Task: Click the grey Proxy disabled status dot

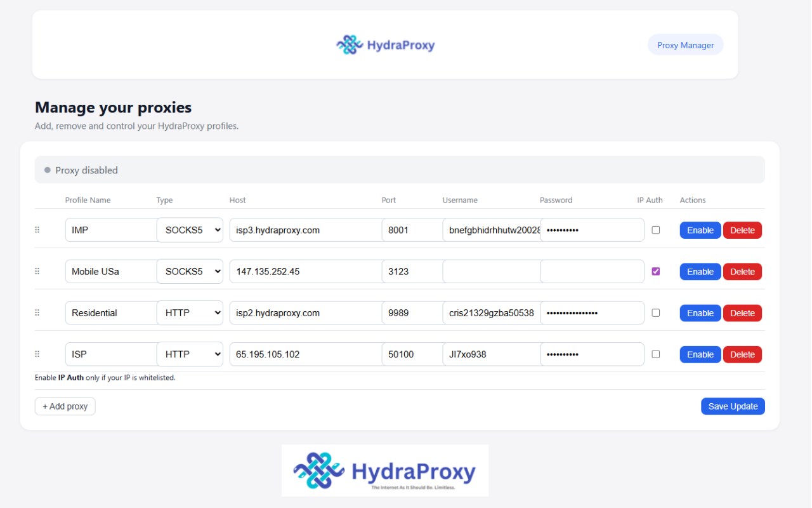Action: tap(48, 170)
